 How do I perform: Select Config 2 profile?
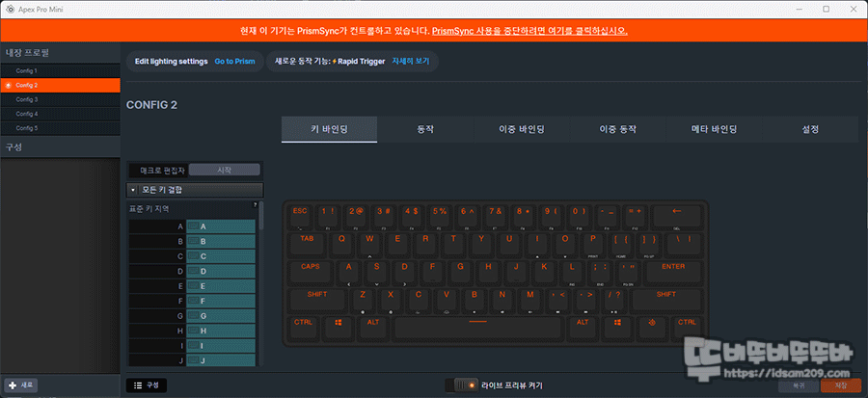click(x=60, y=85)
